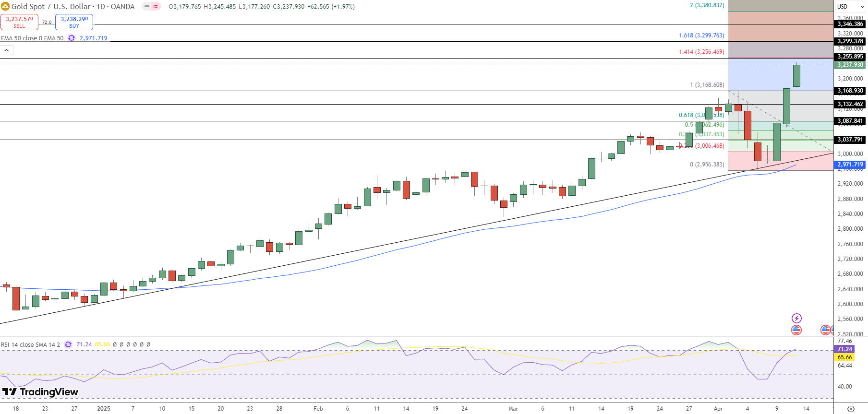Click the H3,245.485 high value

(220, 7)
